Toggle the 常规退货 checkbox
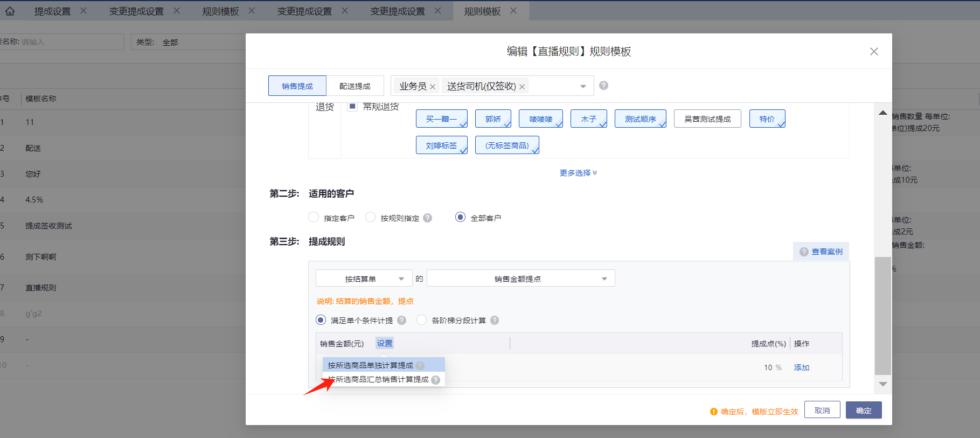This screenshot has height=438, width=980. (x=352, y=107)
